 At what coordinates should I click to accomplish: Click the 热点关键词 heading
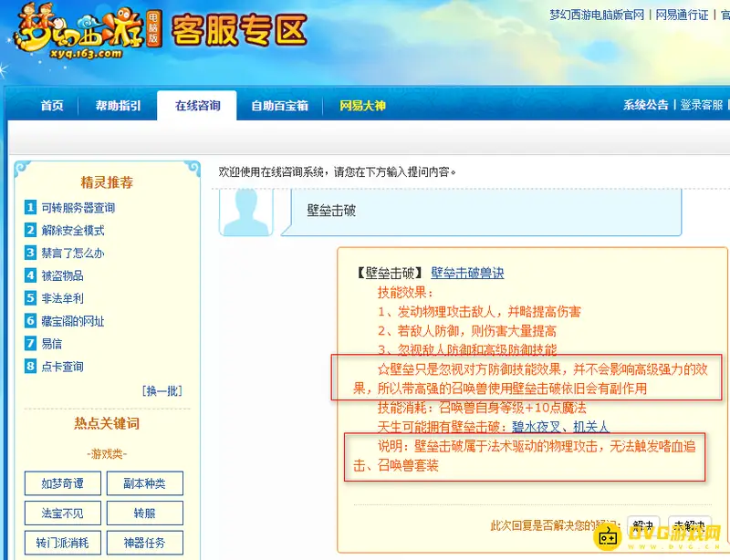pos(107,423)
